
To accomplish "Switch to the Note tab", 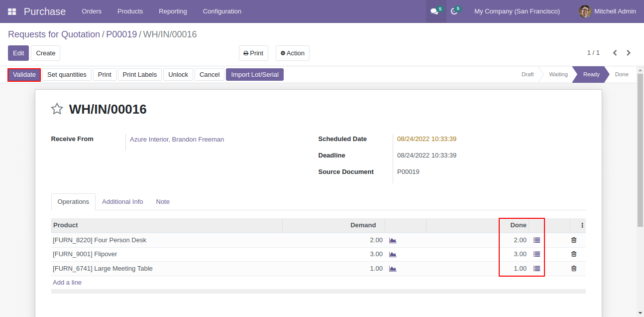I will click(x=163, y=202).
